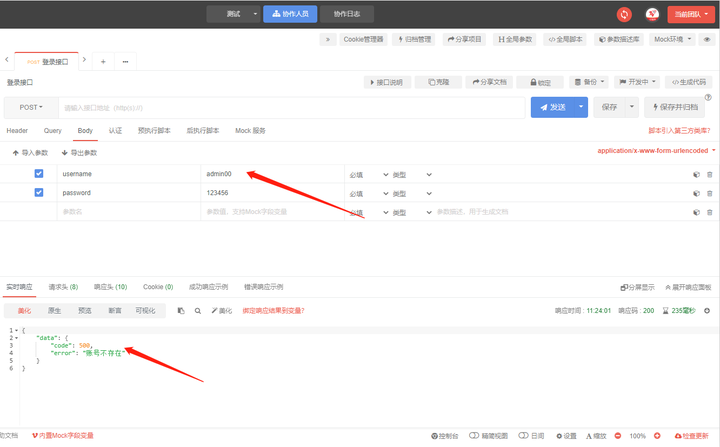
Task: View the Cookie (0) response tab
Action: [x=158, y=287]
